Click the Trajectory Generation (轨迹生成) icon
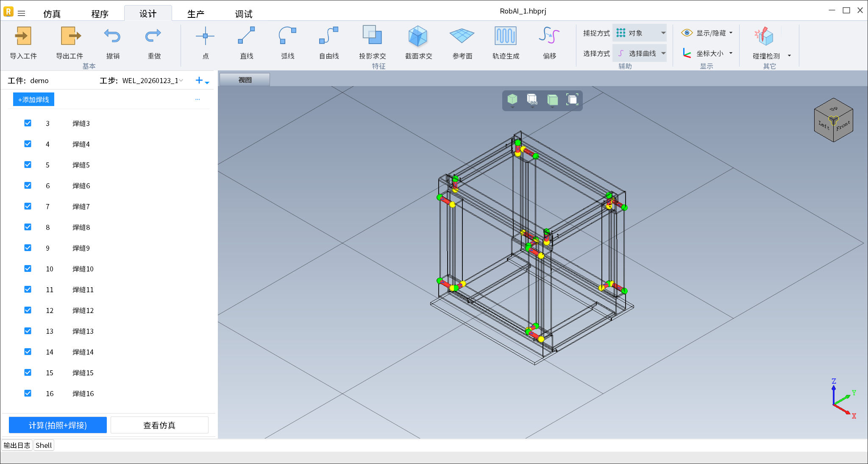 505,36
